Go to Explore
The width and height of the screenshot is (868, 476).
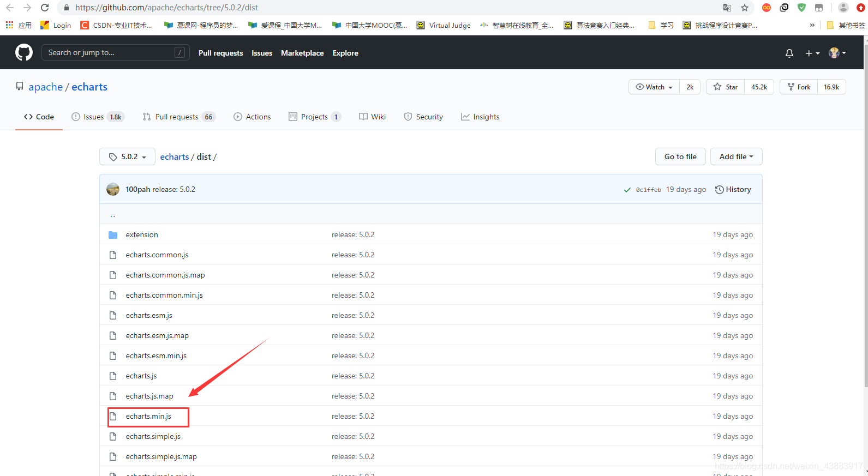point(345,53)
